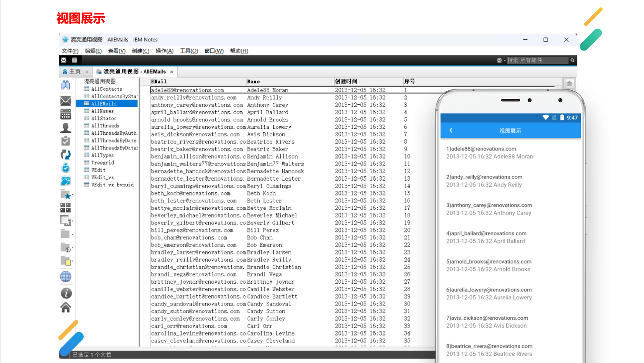644x363 pixels.
Task: Open the blue overlapping windows sidebar icon
Action: point(65,181)
